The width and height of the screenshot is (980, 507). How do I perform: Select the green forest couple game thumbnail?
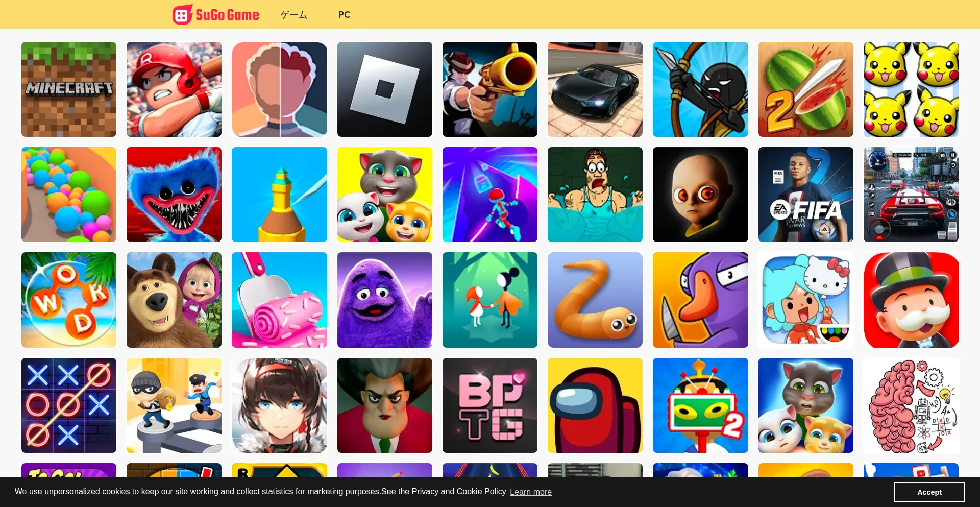(x=490, y=300)
